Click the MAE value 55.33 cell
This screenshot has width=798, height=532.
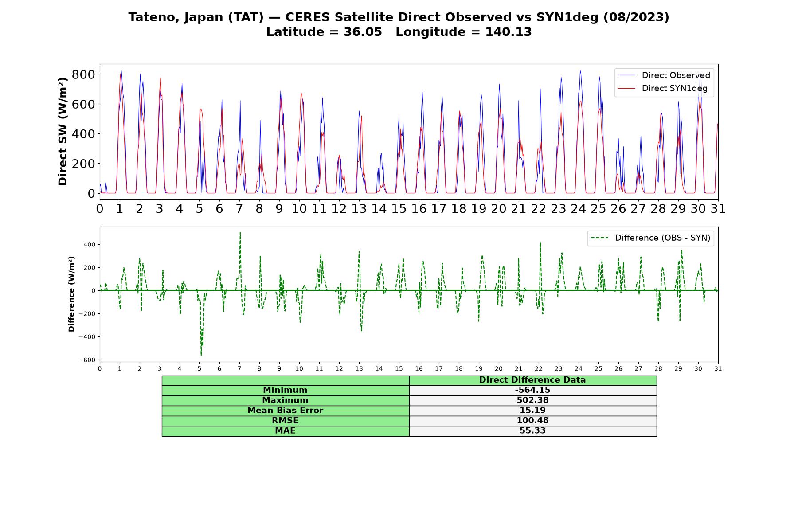pos(533,431)
